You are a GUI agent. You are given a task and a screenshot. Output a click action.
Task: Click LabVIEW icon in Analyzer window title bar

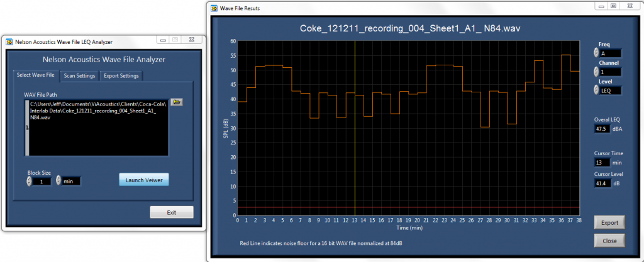pyautogui.click(x=9, y=41)
